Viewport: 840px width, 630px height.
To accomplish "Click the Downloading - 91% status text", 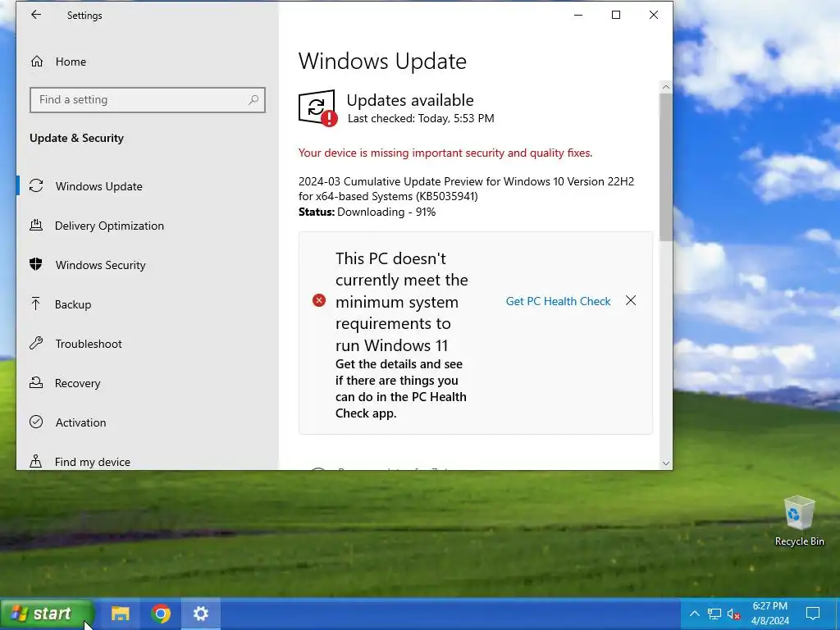I will click(386, 212).
